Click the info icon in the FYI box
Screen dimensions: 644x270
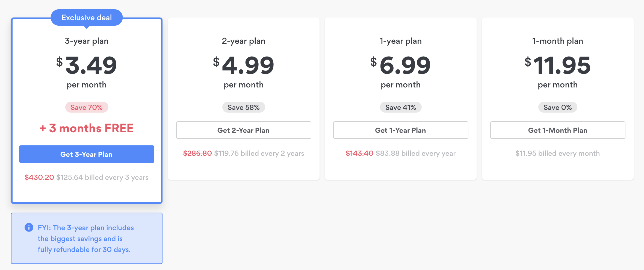tap(29, 227)
